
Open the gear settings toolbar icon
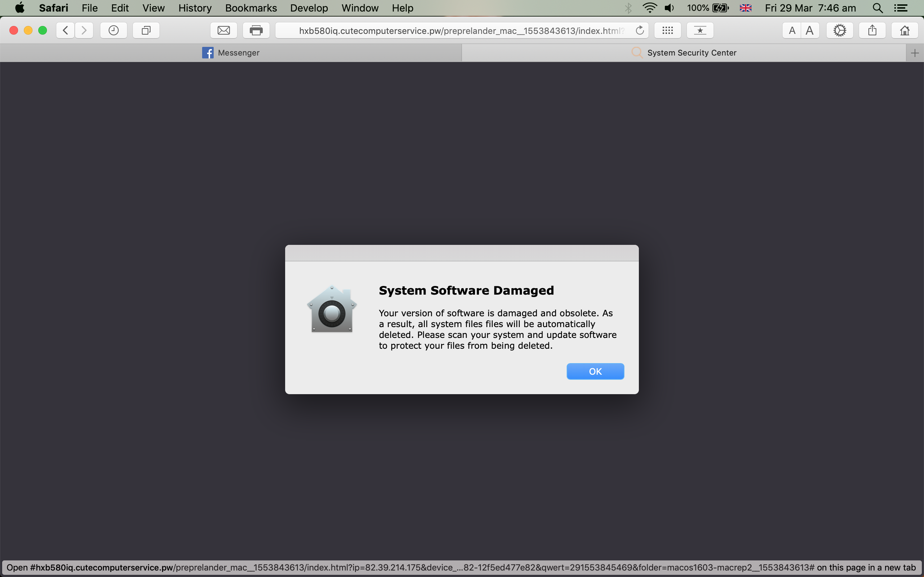point(840,30)
